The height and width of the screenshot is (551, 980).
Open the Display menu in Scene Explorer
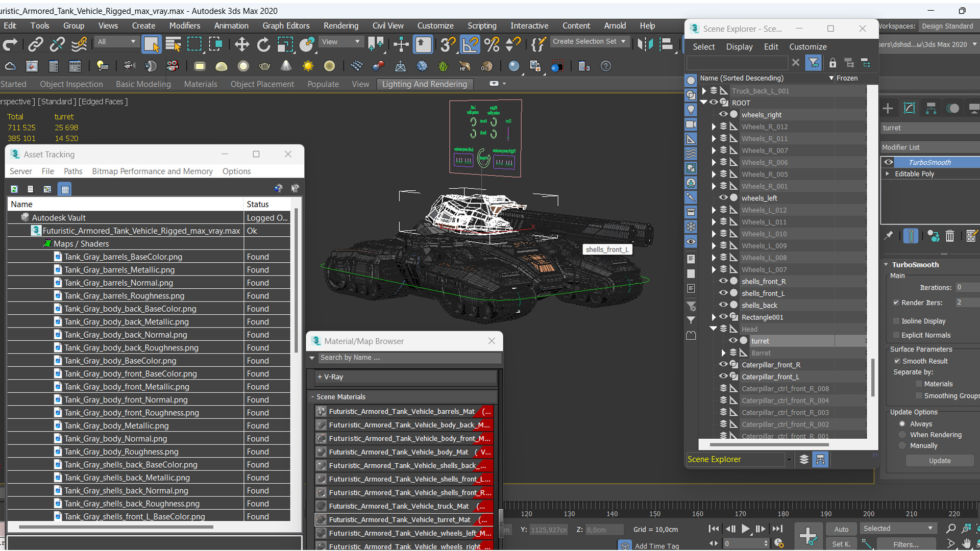point(739,46)
